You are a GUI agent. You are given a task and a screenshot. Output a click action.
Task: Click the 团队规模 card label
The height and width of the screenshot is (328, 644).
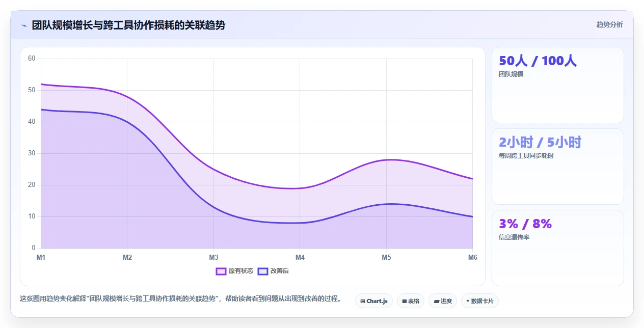click(511, 74)
